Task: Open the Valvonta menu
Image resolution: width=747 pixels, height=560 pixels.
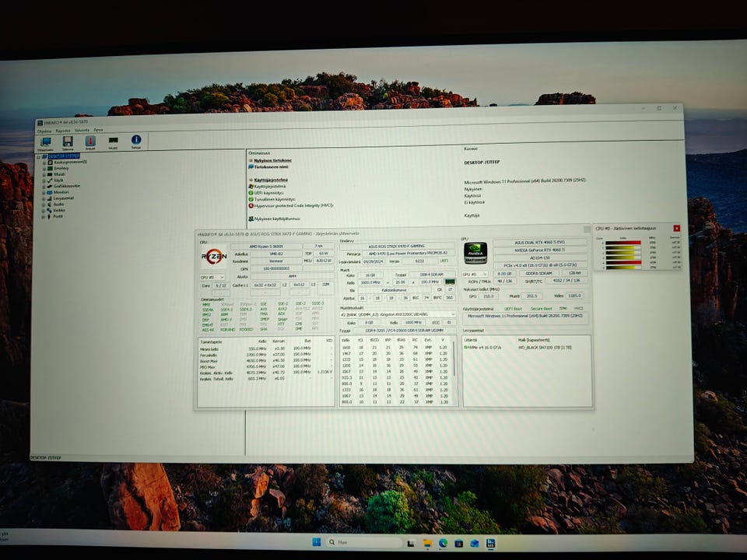Action: [x=82, y=130]
